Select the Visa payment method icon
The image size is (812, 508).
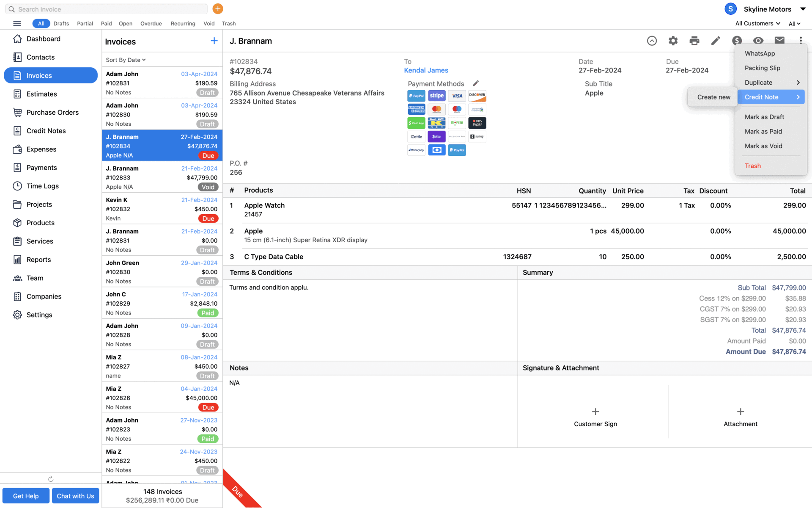point(457,96)
